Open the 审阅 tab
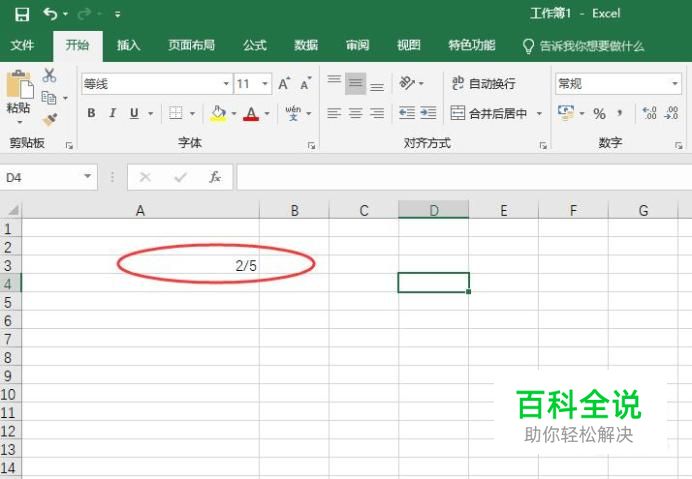Screen dimensions: 692x479 [x=357, y=45]
